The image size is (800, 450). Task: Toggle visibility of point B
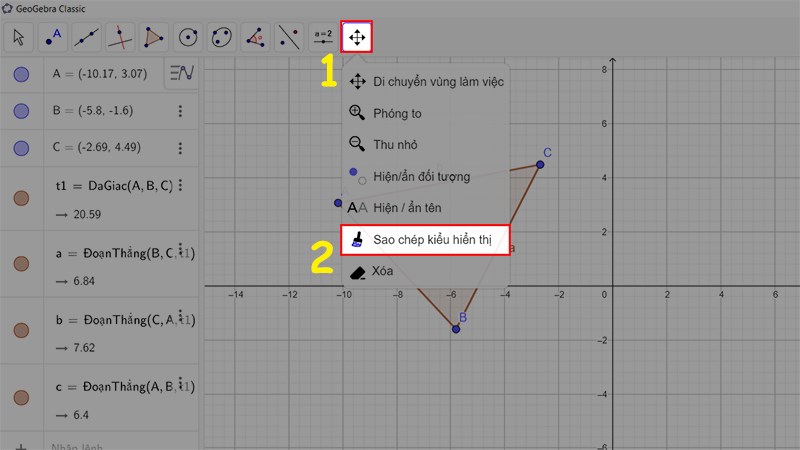21,111
